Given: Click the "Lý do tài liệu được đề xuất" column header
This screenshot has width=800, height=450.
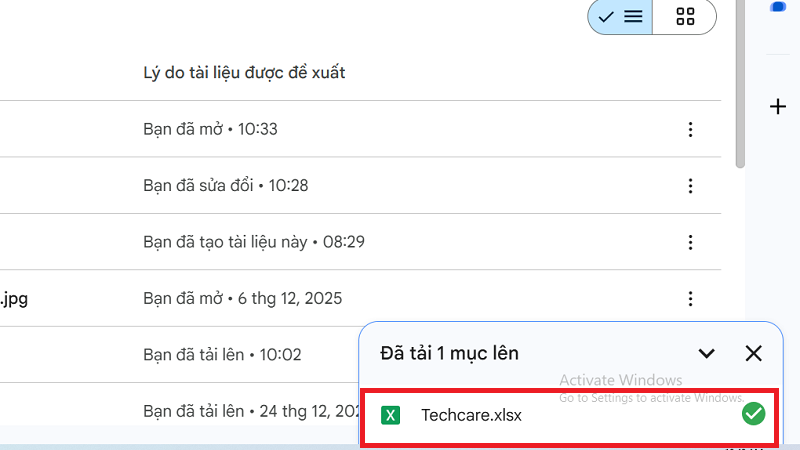Looking at the screenshot, I should point(245,73).
